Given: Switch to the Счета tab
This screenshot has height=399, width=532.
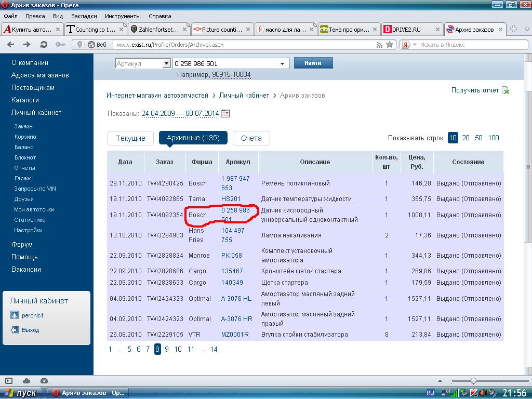Looking at the screenshot, I should (x=251, y=138).
